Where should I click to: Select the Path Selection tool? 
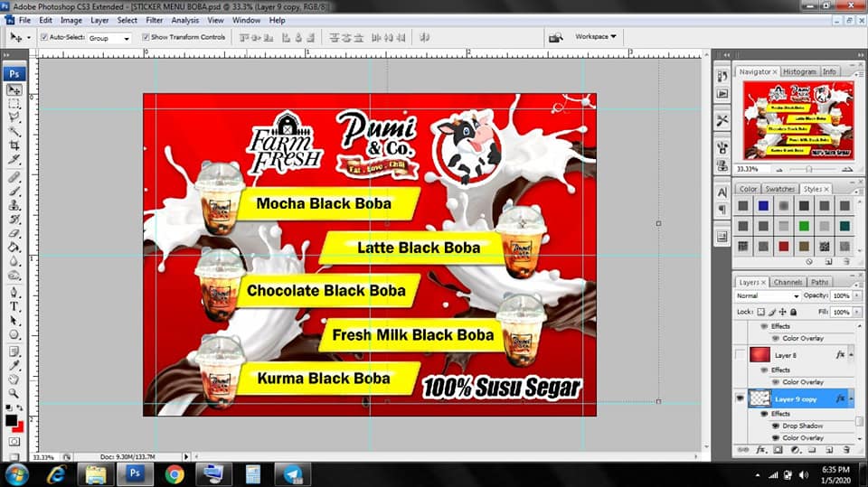[x=14, y=321]
